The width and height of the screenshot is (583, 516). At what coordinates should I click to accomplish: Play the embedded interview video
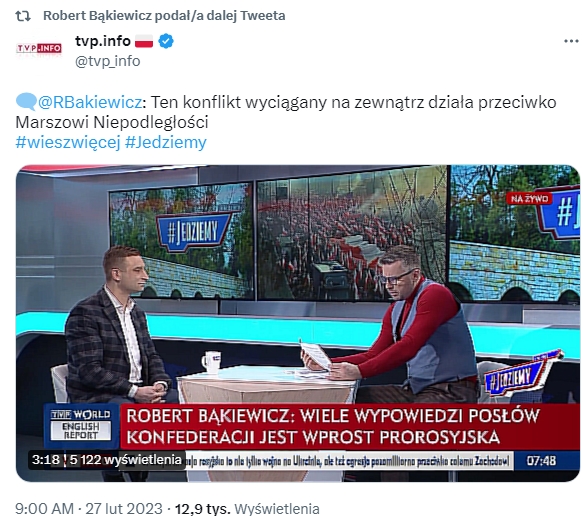(298, 323)
